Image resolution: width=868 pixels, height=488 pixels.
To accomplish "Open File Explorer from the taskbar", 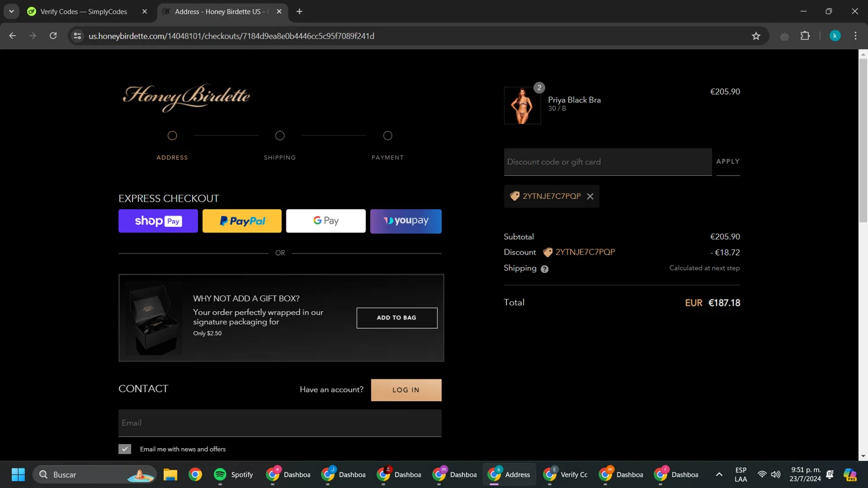I will [x=170, y=475].
